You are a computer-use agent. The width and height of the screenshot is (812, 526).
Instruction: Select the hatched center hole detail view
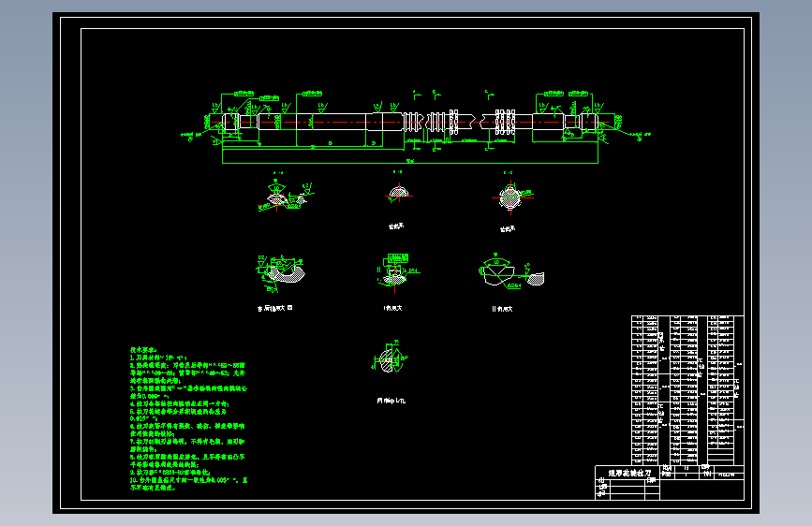pyautogui.click(x=390, y=358)
